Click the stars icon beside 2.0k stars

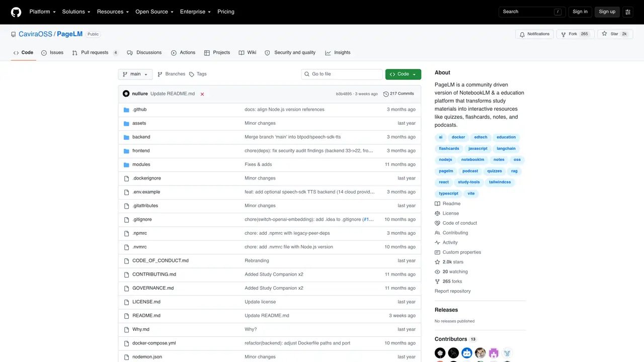coord(438,262)
